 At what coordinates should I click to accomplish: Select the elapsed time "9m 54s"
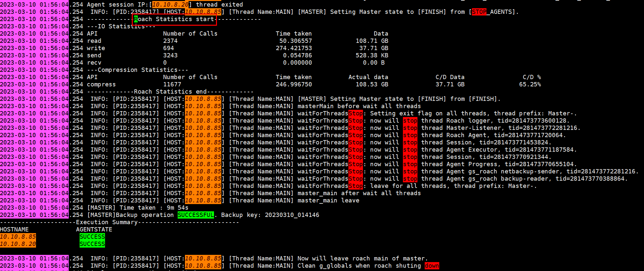[x=178, y=208]
